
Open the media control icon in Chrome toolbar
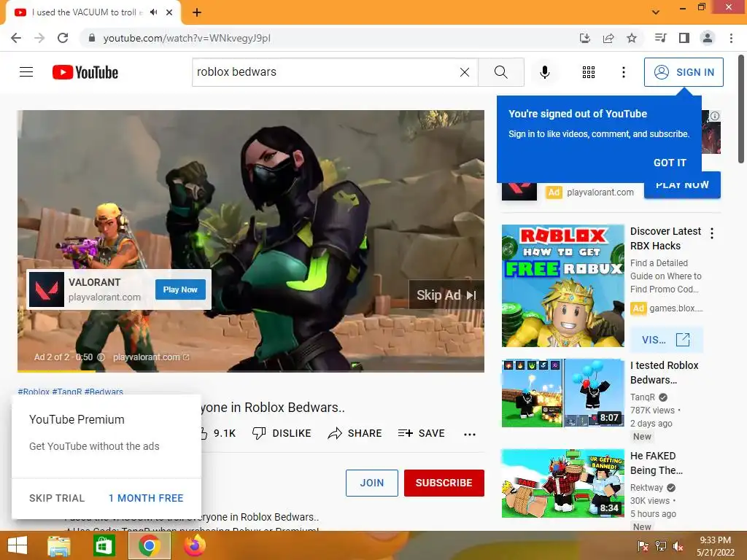tap(660, 38)
